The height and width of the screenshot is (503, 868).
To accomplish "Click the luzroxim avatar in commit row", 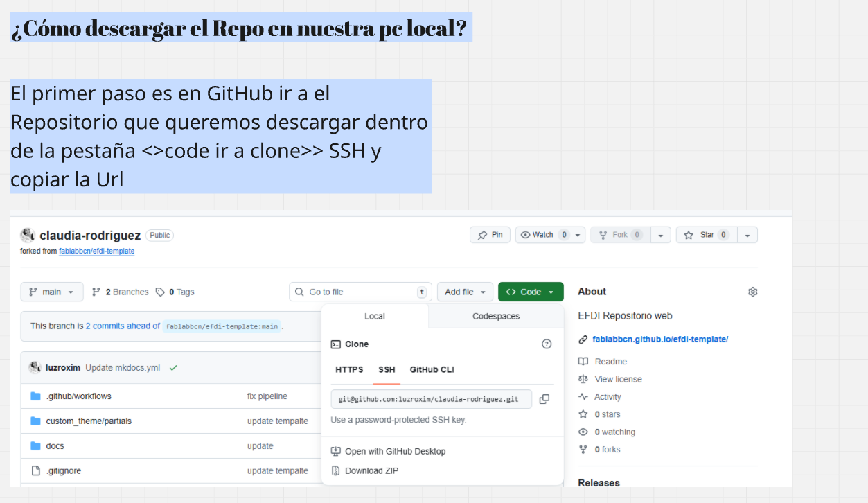I will tap(35, 367).
